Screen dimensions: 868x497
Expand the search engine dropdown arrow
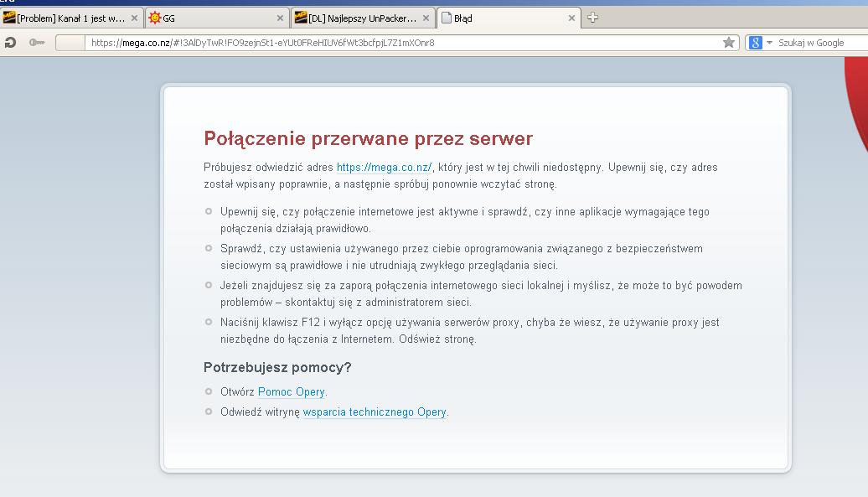coord(769,43)
